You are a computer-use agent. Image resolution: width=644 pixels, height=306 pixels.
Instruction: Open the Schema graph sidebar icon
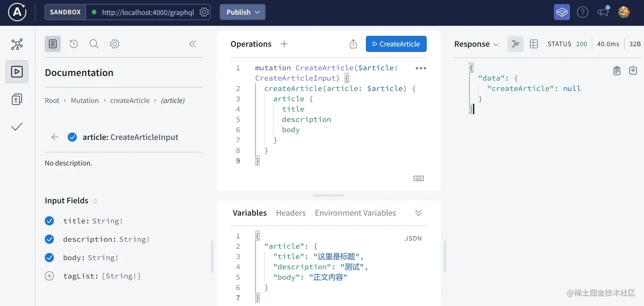tap(17, 44)
